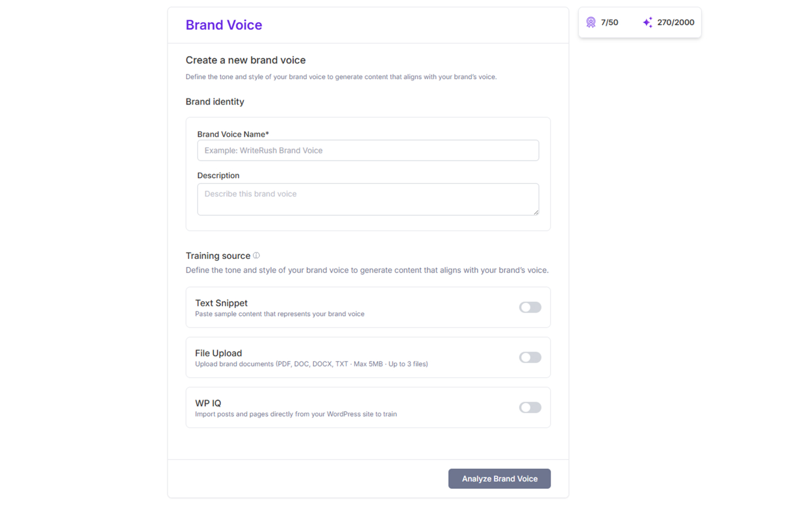Click the Brand identity section heading
This screenshot has width=798, height=532.
(215, 102)
